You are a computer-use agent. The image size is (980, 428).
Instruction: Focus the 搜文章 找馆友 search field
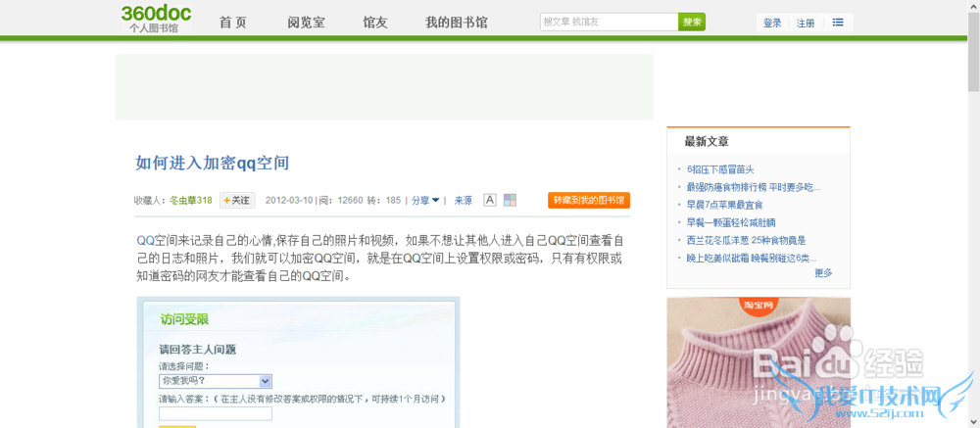click(609, 22)
